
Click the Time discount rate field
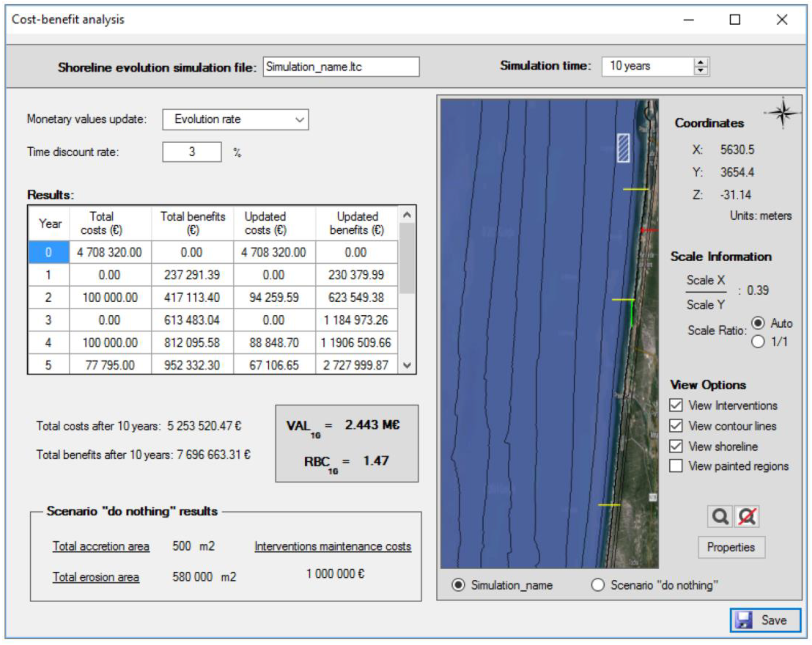point(192,152)
